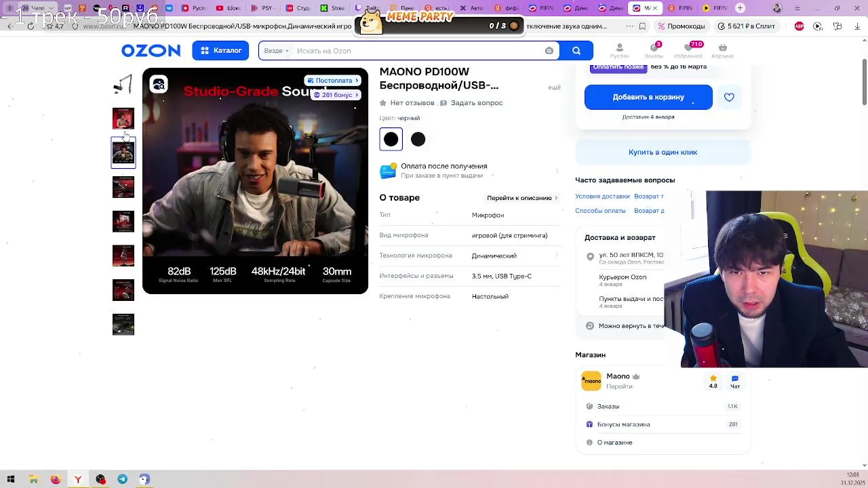The width and height of the screenshot is (868, 488).
Task: Click the Можно вернуть return info row
Action: [x=631, y=326]
